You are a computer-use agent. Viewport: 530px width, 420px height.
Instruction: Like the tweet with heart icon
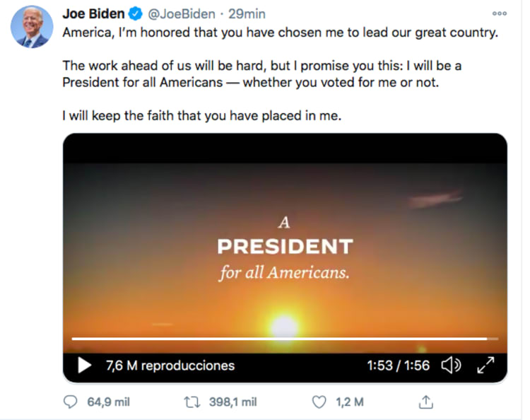pyautogui.click(x=319, y=402)
